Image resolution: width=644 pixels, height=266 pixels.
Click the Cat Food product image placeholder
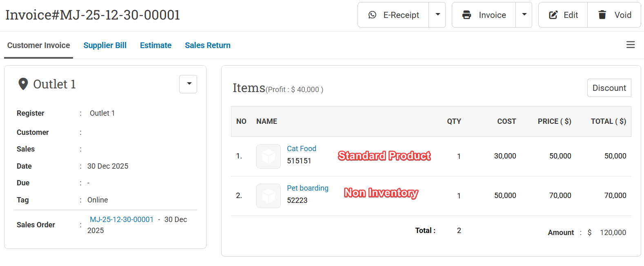(269, 156)
